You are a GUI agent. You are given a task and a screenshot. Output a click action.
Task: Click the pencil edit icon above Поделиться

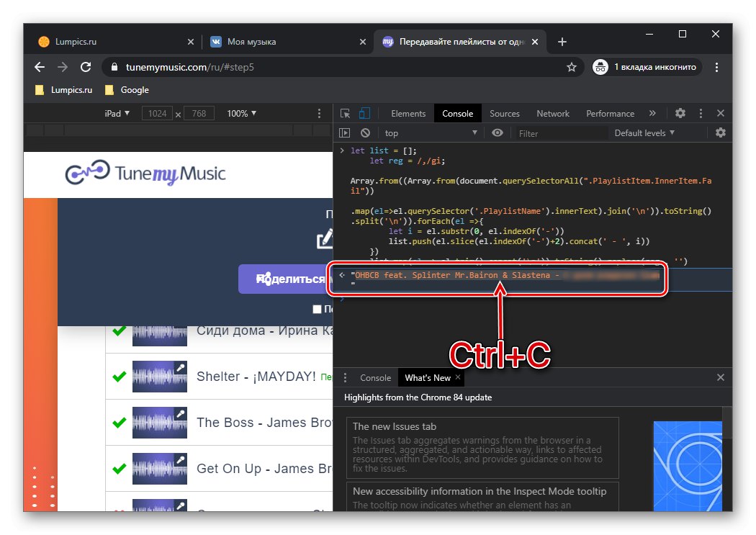(325, 238)
